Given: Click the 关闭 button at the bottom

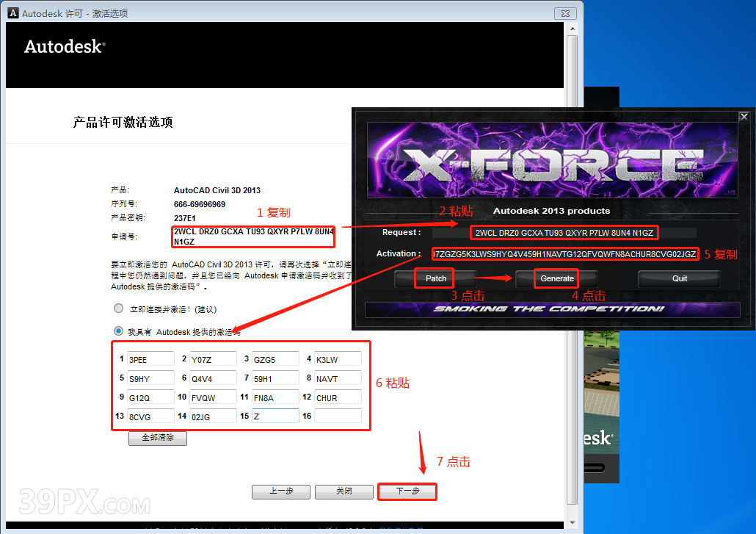Looking at the screenshot, I should 344,491.
